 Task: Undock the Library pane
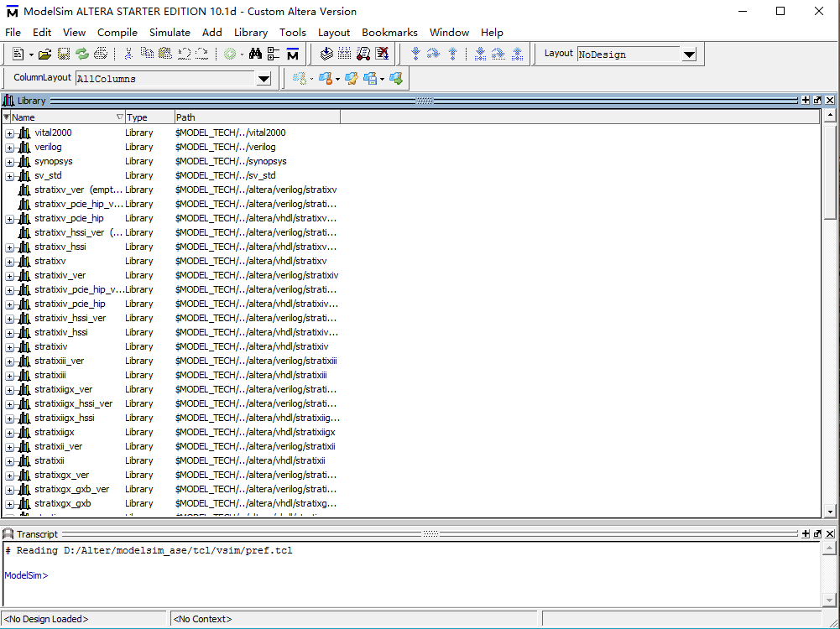pos(817,100)
